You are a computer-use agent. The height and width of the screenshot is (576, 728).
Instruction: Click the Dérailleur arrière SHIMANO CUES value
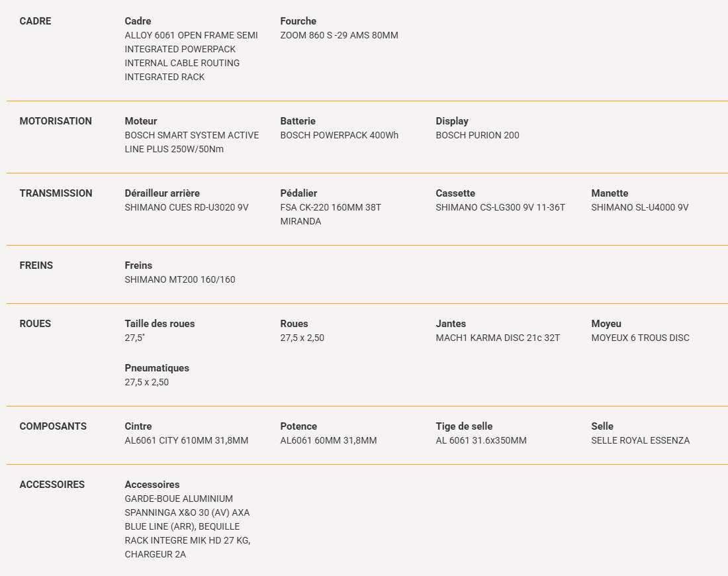point(187,208)
